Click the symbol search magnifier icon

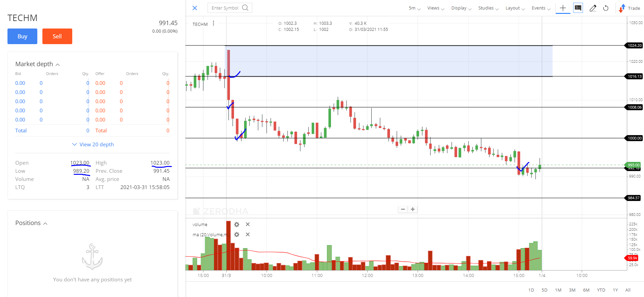pos(245,8)
